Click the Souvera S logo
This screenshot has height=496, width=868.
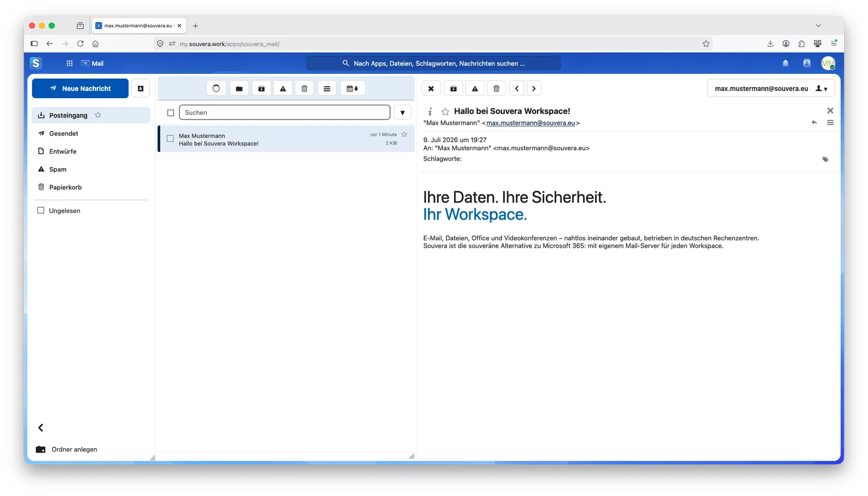click(36, 63)
